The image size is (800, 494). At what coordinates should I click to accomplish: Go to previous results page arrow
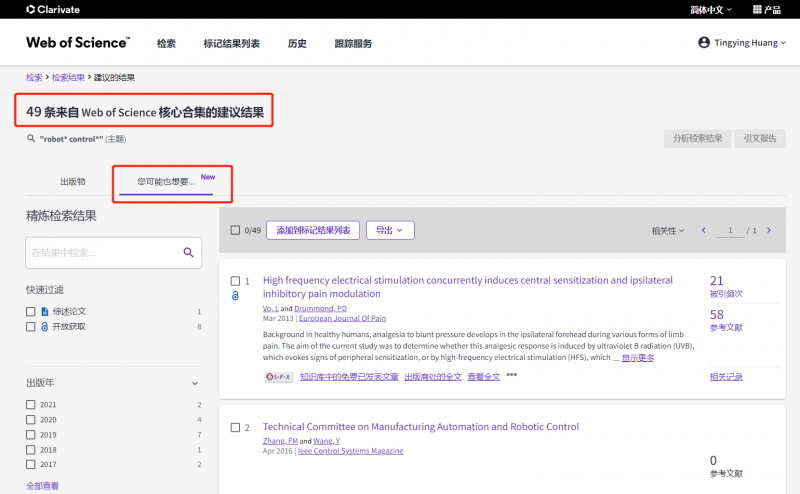coord(703,231)
